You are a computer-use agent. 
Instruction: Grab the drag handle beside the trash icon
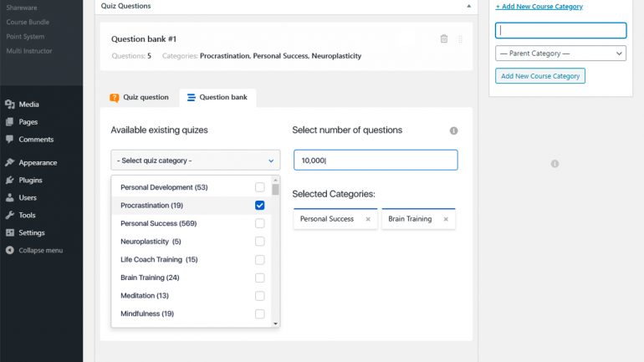click(460, 39)
